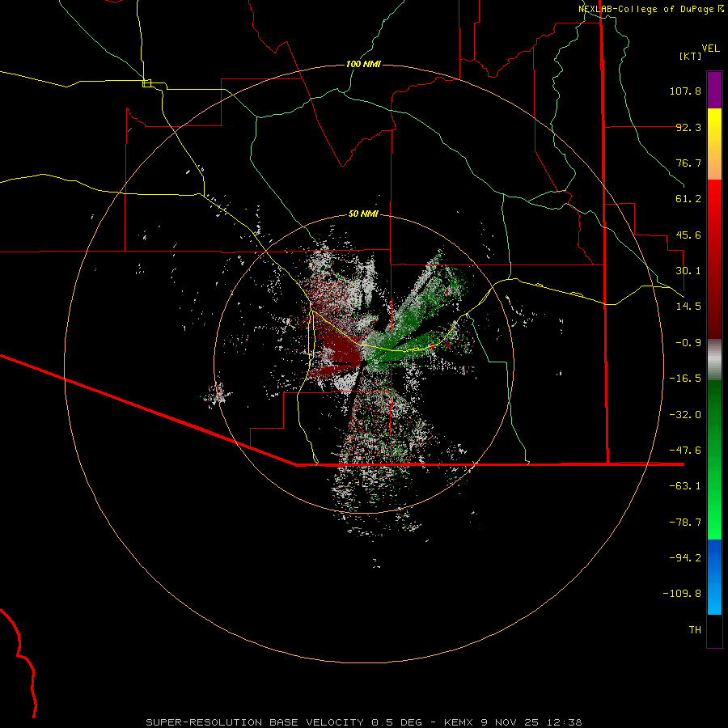Click the 14.5 legend value
The height and width of the screenshot is (728, 728).
coord(688,307)
